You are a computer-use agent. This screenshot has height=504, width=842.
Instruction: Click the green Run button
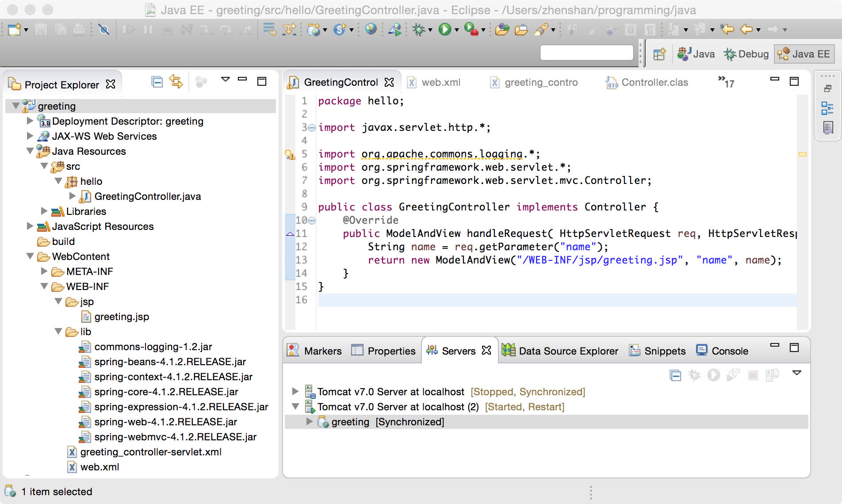pos(444,30)
